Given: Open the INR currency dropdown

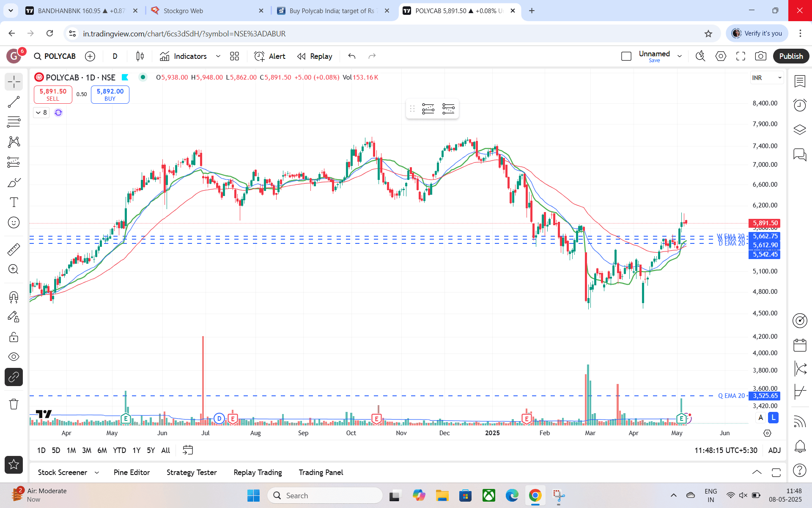Looking at the screenshot, I should click(x=767, y=78).
